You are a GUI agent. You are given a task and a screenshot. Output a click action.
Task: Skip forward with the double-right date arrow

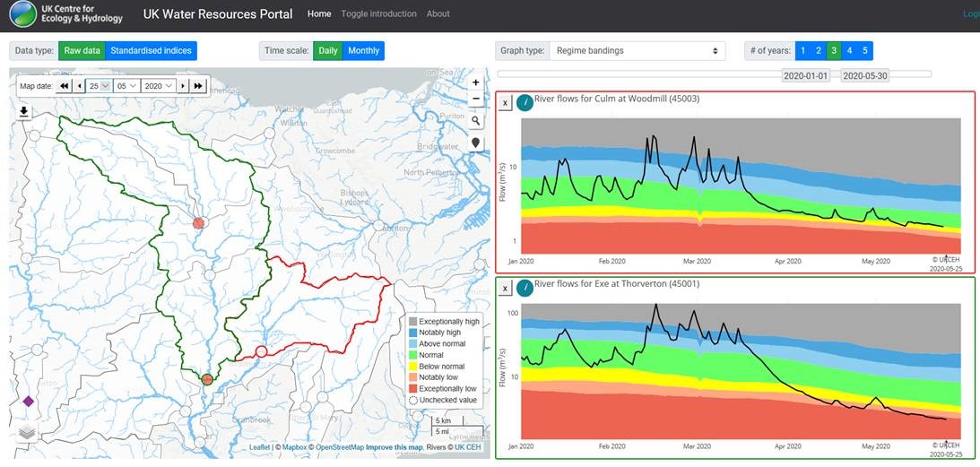click(x=198, y=86)
